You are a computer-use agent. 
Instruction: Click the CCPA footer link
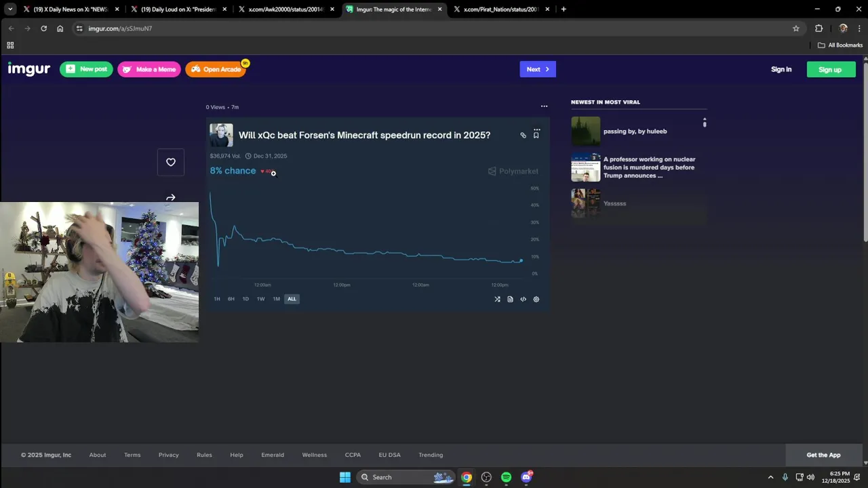(353, 455)
